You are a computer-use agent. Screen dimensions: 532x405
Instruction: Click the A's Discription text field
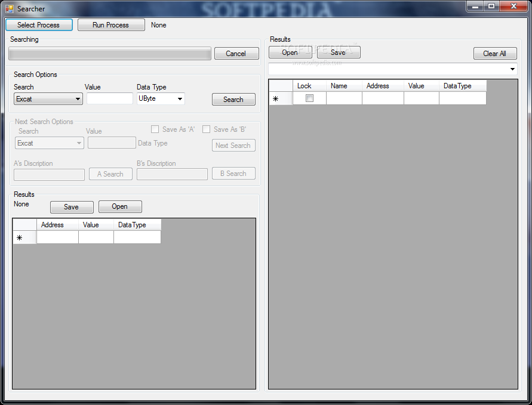(x=49, y=175)
